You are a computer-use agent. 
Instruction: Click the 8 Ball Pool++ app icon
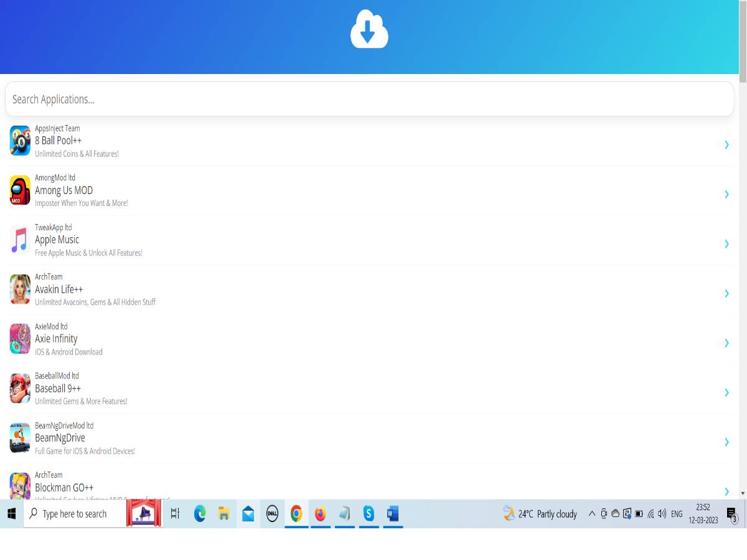pos(20,141)
